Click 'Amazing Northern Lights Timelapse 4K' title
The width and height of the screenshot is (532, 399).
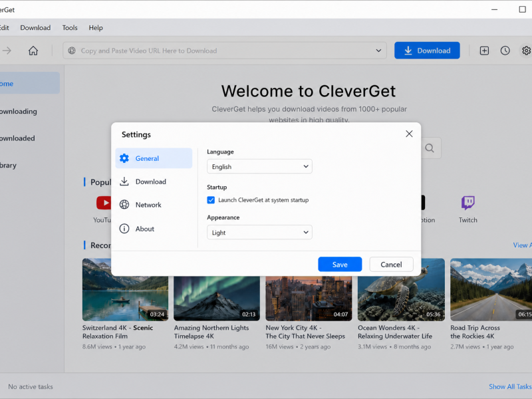pos(211,332)
